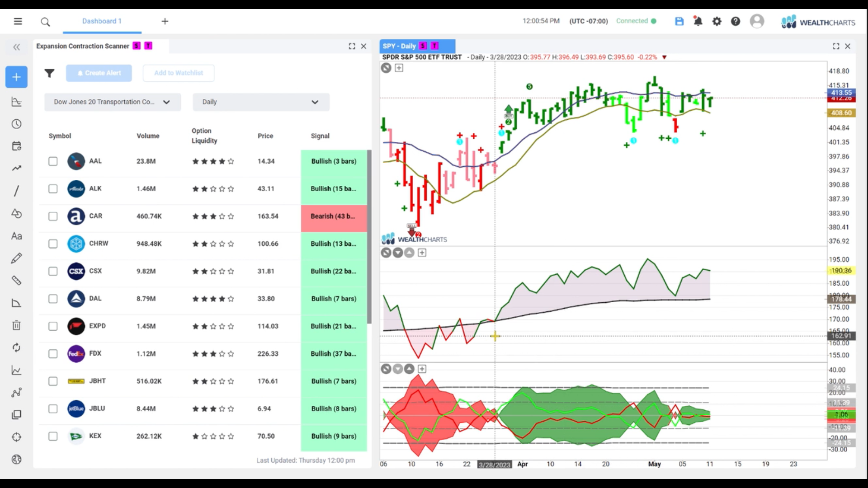Expand the scanner panel to fullscreen

coord(352,46)
